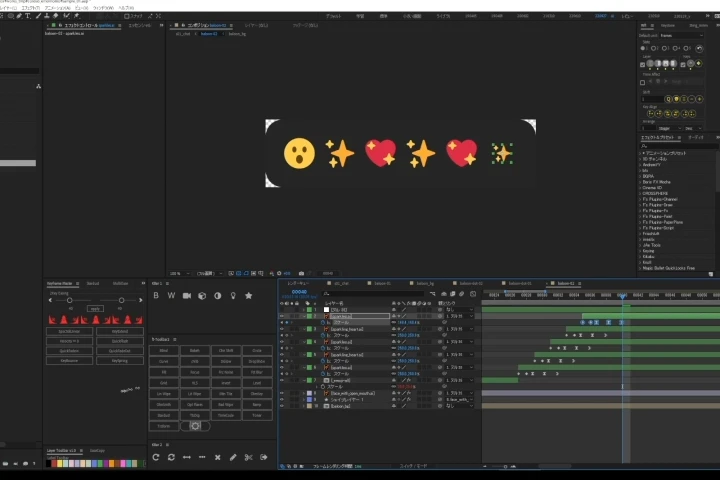Click the three dots icon in KBar 2

pos(202,457)
